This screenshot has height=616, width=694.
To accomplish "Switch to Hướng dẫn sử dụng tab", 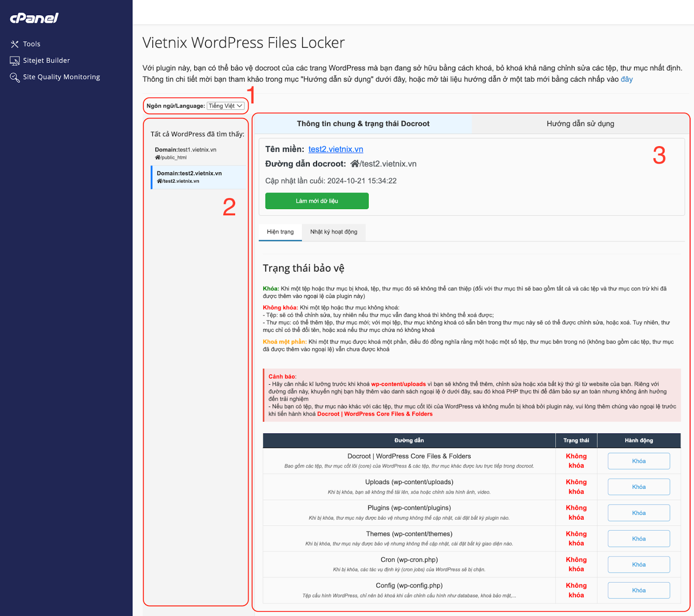I will (580, 124).
